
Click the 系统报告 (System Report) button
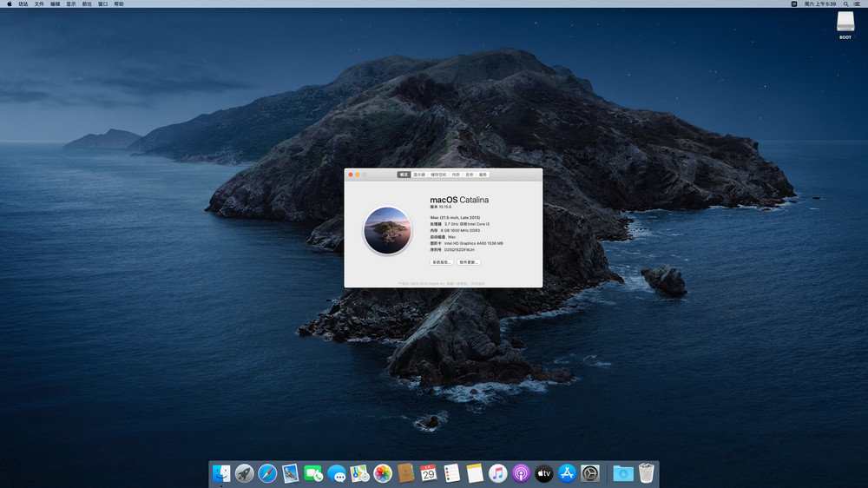[441, 262]
